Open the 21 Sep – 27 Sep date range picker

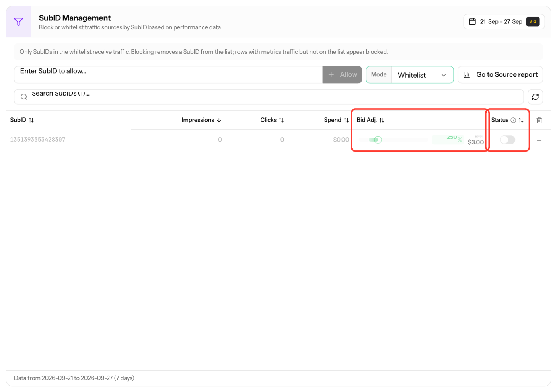pos(504,21)
